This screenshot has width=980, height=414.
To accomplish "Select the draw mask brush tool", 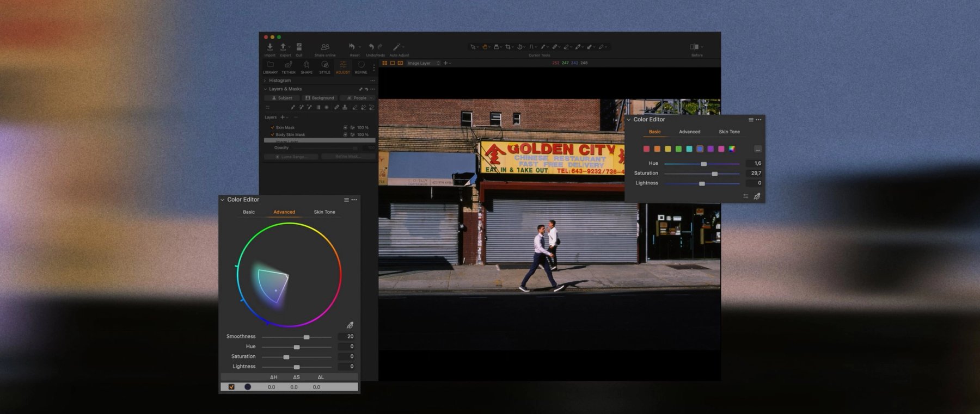I will 292,107.
